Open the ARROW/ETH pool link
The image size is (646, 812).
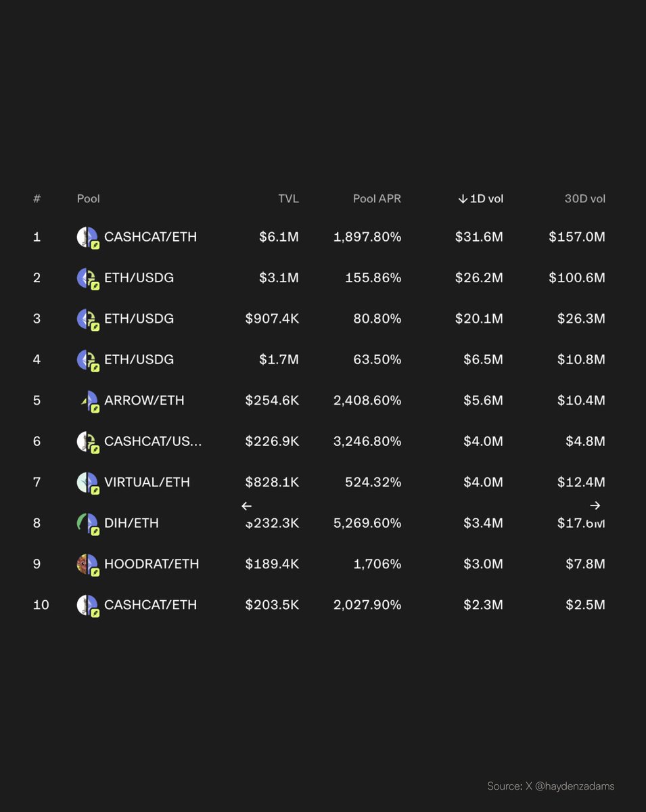tap(144, 401)
